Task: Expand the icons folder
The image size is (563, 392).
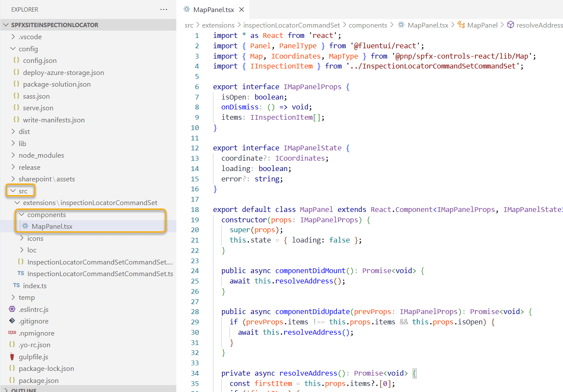Action: (x=22, y=238)
